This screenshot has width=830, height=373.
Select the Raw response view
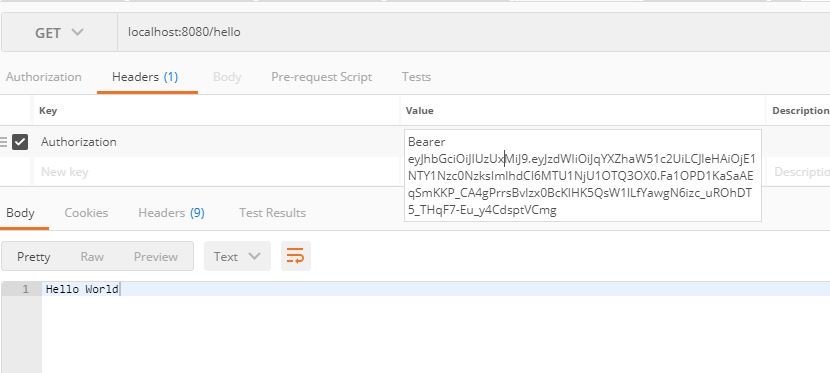pyautogui.click(x=92, y=257)
